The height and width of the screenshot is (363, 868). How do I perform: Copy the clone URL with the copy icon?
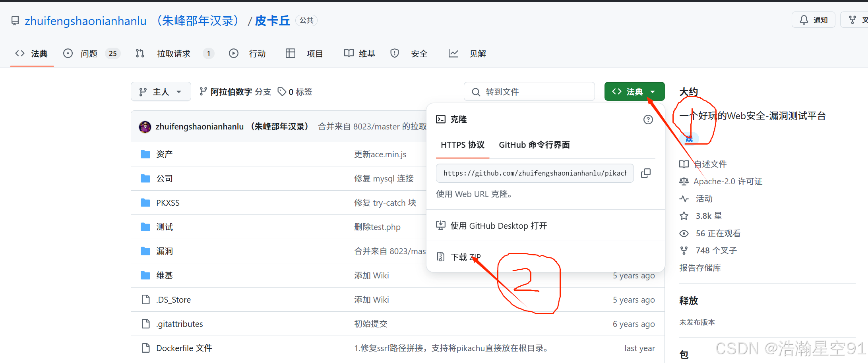click(x=646, y=173)
